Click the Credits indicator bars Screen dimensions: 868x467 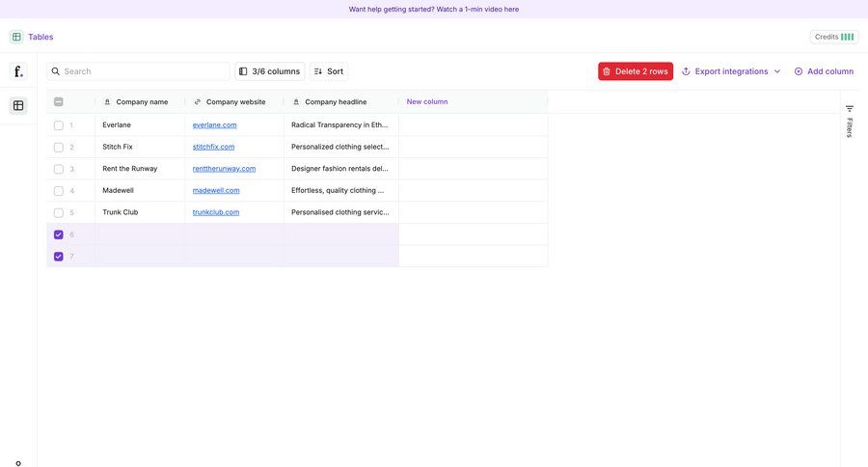click(x=847, y=37)
